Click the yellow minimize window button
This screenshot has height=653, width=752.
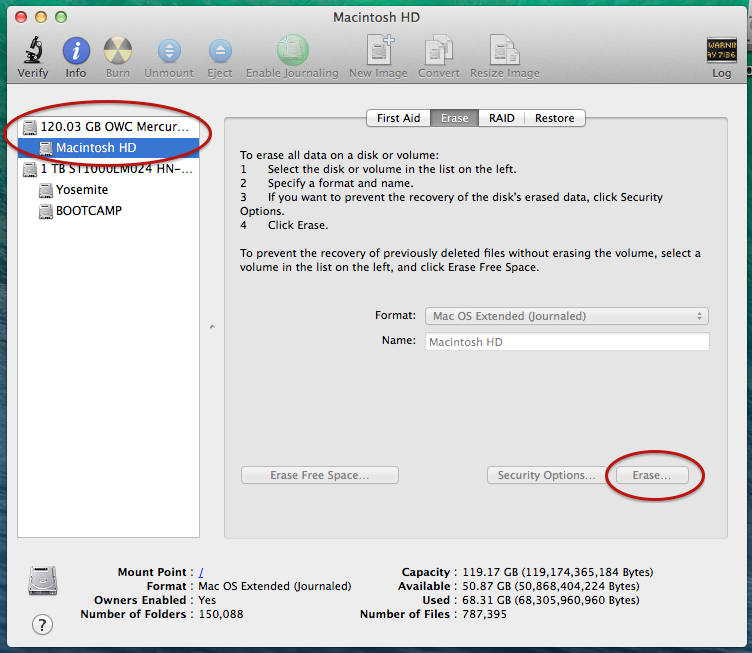(41, 18)
